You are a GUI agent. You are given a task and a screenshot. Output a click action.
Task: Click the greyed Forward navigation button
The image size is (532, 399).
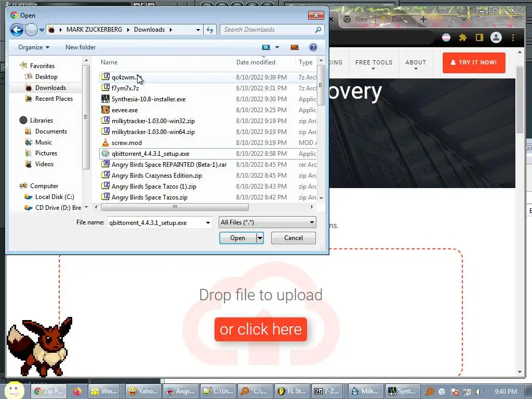click(x=31, y=30)
